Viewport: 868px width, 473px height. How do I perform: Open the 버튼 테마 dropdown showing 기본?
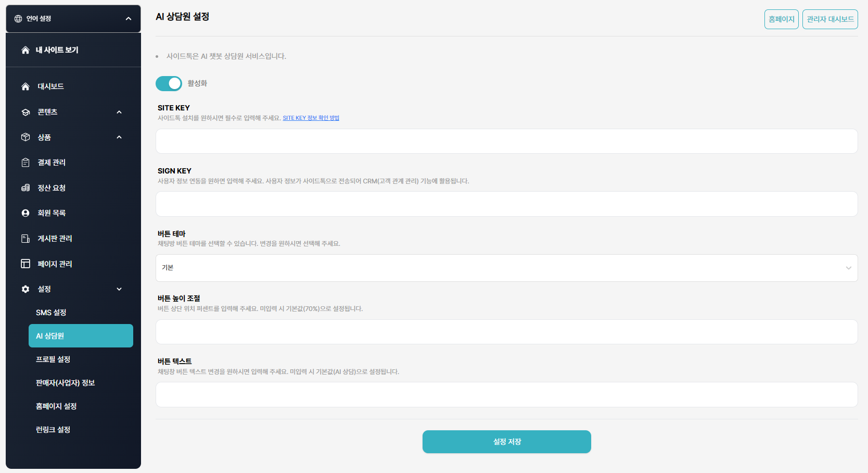(x=506, y=268)
